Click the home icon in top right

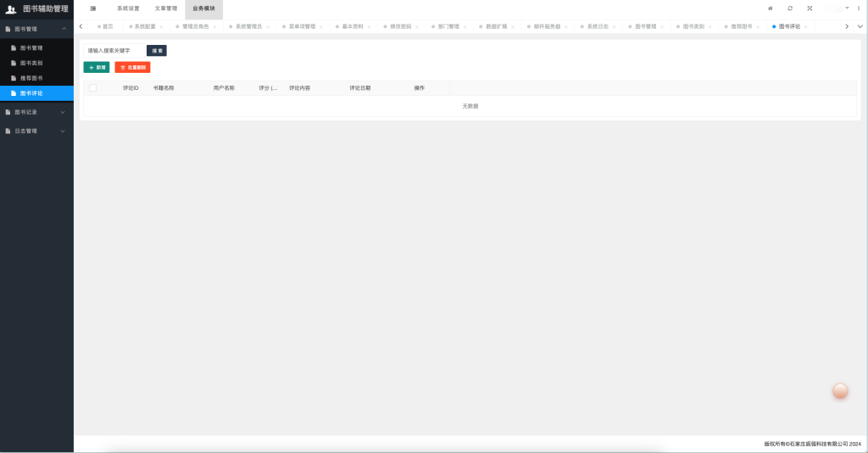770,8
